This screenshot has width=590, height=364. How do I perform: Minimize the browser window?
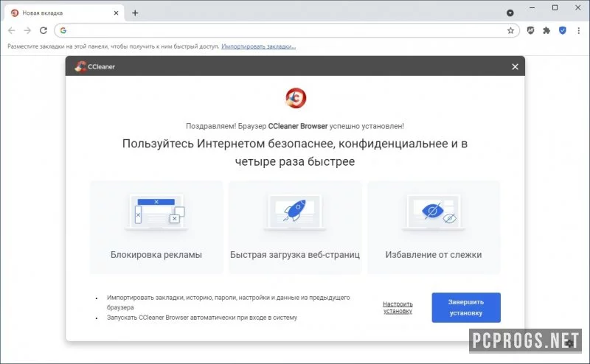(532, 7)
